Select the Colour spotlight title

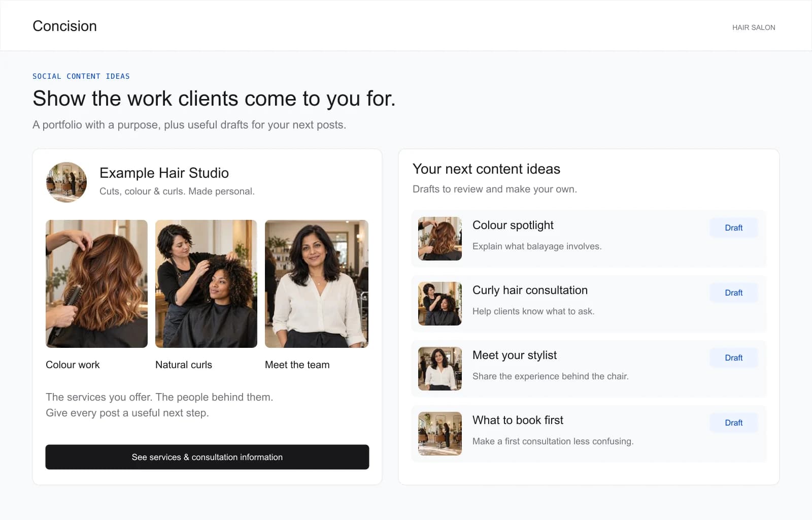click(513, 225)
